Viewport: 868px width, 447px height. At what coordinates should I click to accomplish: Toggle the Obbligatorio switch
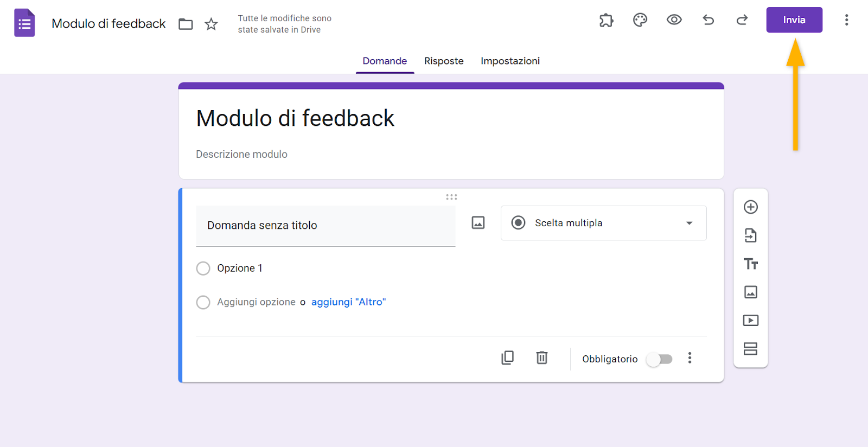(660, 359)
